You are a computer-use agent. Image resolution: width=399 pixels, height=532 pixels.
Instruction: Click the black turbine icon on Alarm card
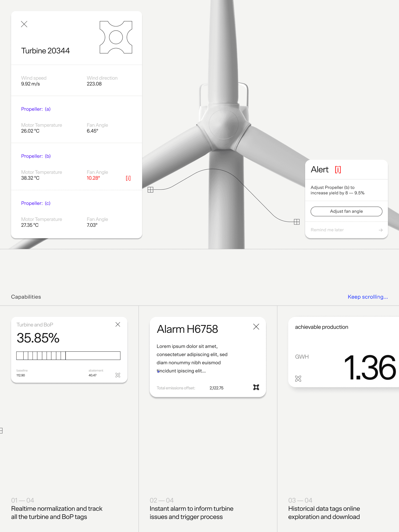click(x=256, y=387)
